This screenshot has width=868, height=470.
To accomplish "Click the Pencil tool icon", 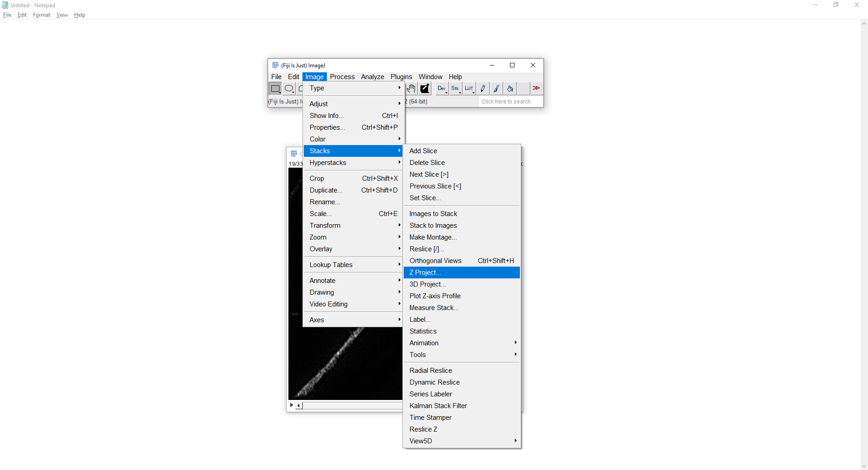I will [x=483, y=89].
